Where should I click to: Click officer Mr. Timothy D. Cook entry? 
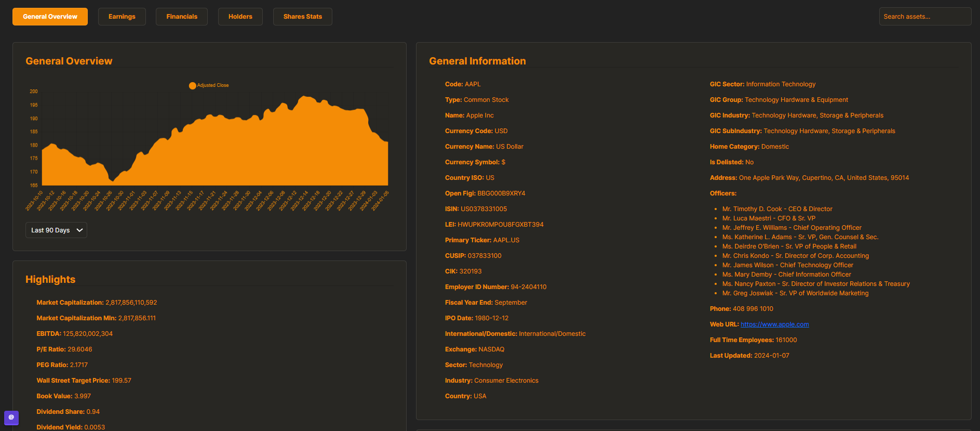pos(777,209)
